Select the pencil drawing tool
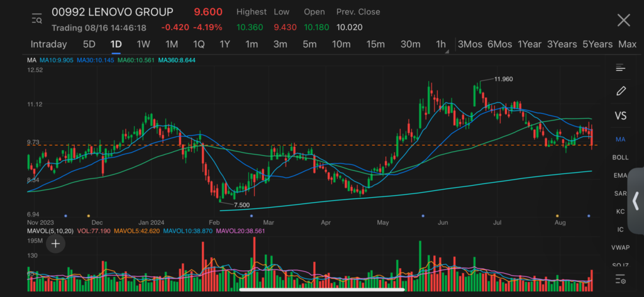Viewport: 644px width, 297px height. pos(621,91)
